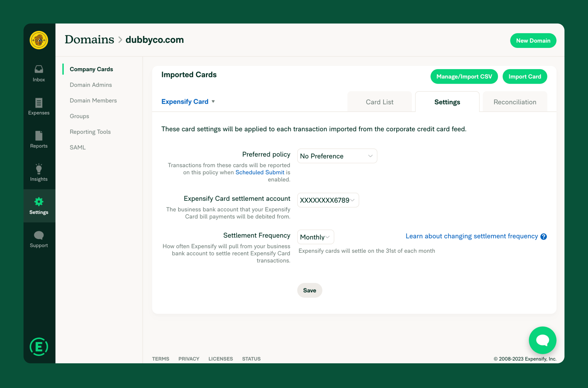The image size is (588, 388).
Task: Open the settlement account XXXXXXXX6789 dropdown
Action: pos(328,200)
